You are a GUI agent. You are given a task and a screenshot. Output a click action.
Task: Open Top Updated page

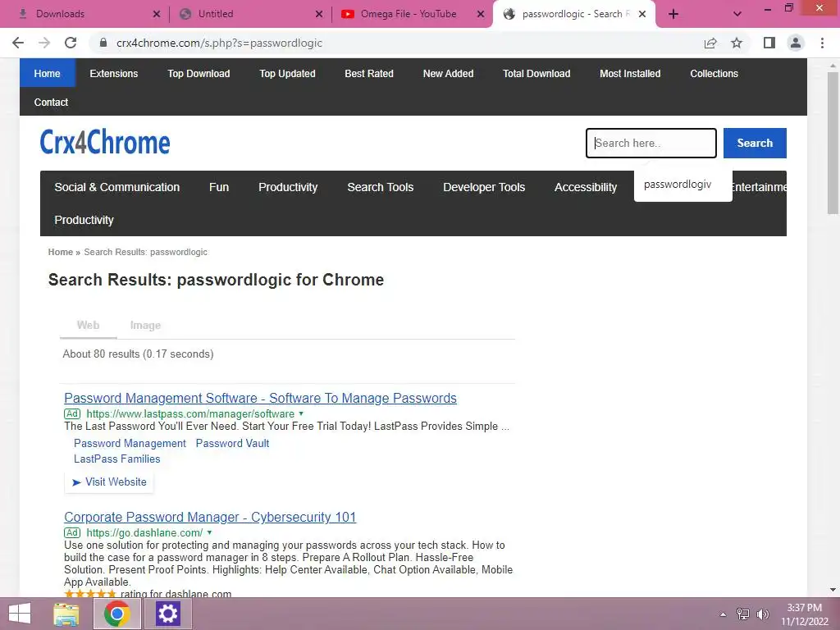click(x=287, y=73)
